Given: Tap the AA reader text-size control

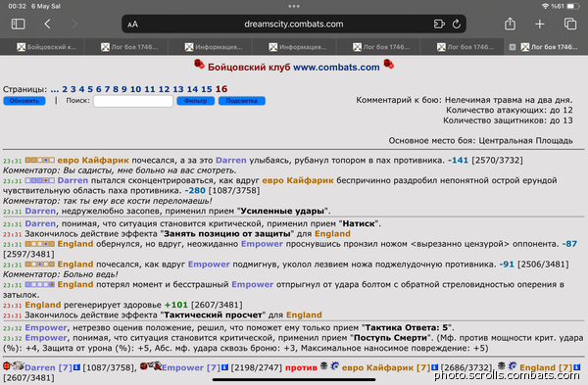Looking at the screenshot, I should tap(132, 24).
